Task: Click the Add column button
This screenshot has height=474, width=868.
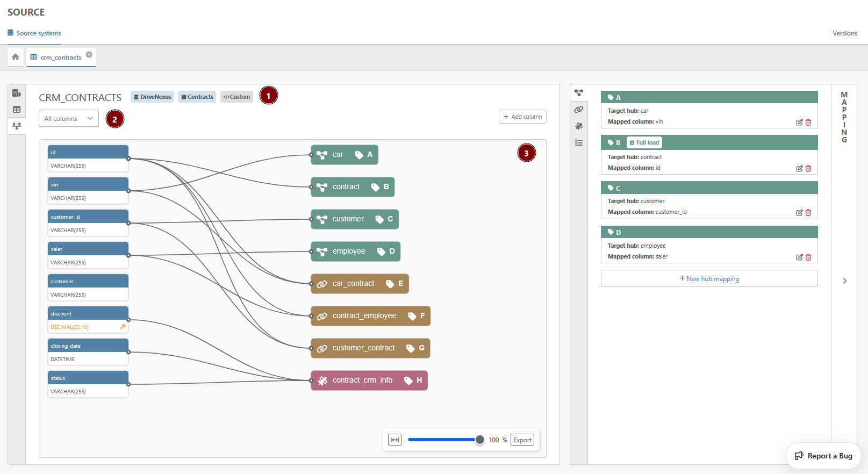Action: point(522,117)
